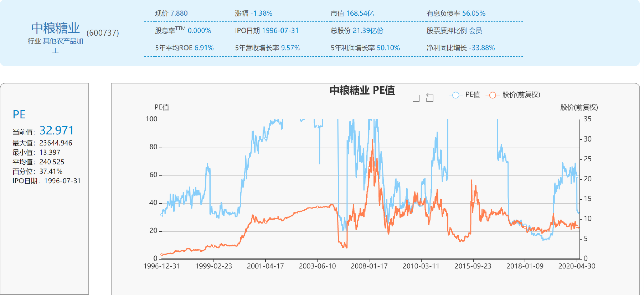Select the stock code (600737)
Screen dimensions: 644x297
pyautogui.click(x=103, y=33)
